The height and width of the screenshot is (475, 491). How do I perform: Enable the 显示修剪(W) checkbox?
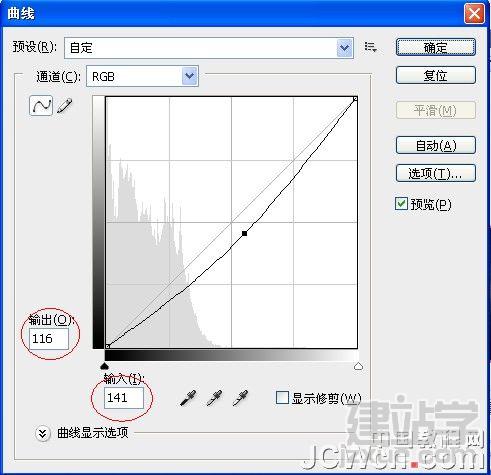click(x=282, y=398)
